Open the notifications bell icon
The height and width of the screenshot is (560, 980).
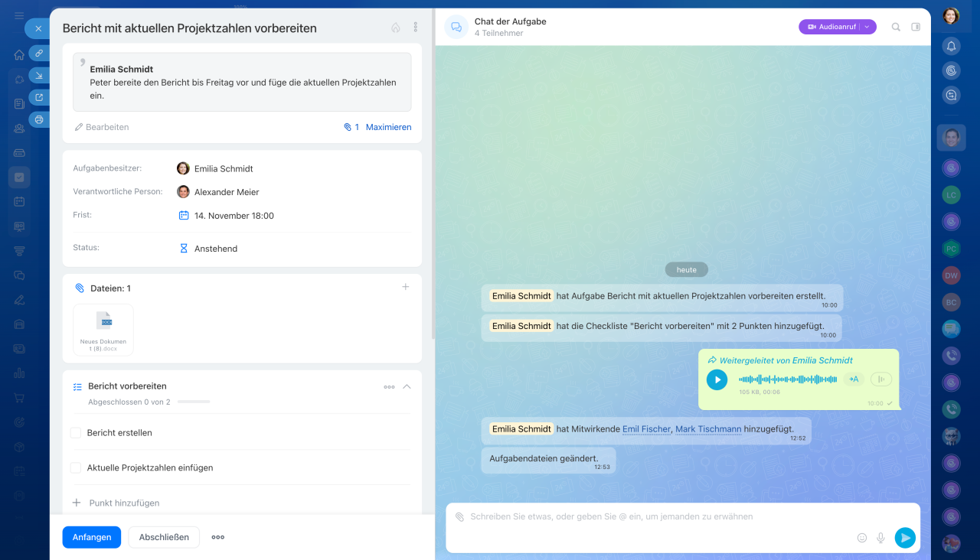(x=951, y=46)
